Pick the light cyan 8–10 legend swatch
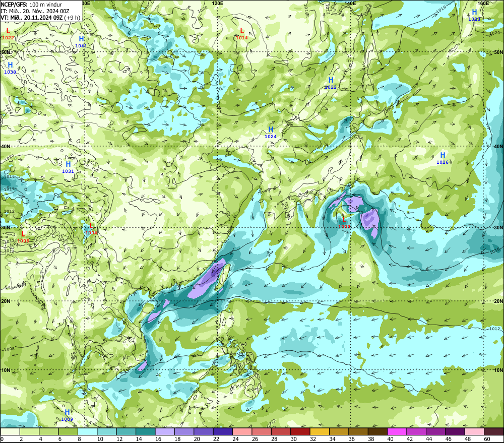Image resolution: width=504 pixels, height=443 pixels. click(87, 431)
